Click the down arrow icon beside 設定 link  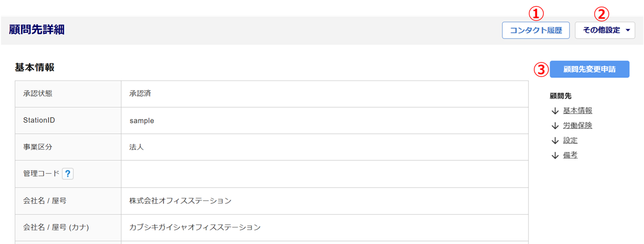tap(555, 140)
